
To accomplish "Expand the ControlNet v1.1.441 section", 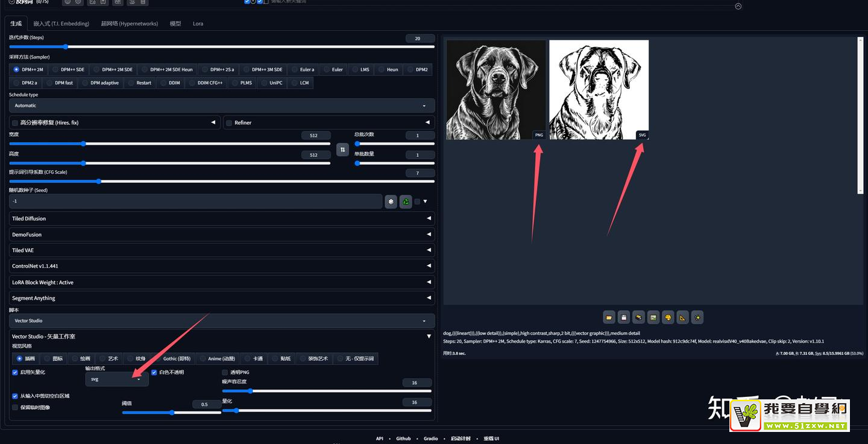I will (x=221, y=266).
